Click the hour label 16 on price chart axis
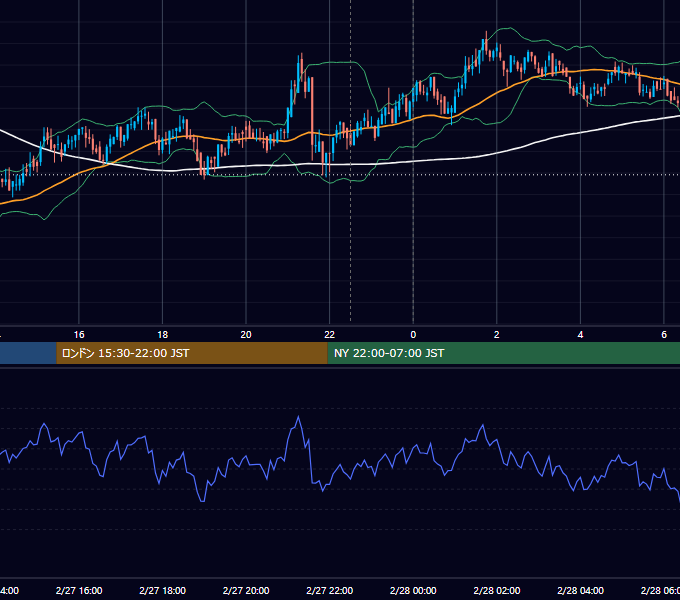 [x=79, y=335]
